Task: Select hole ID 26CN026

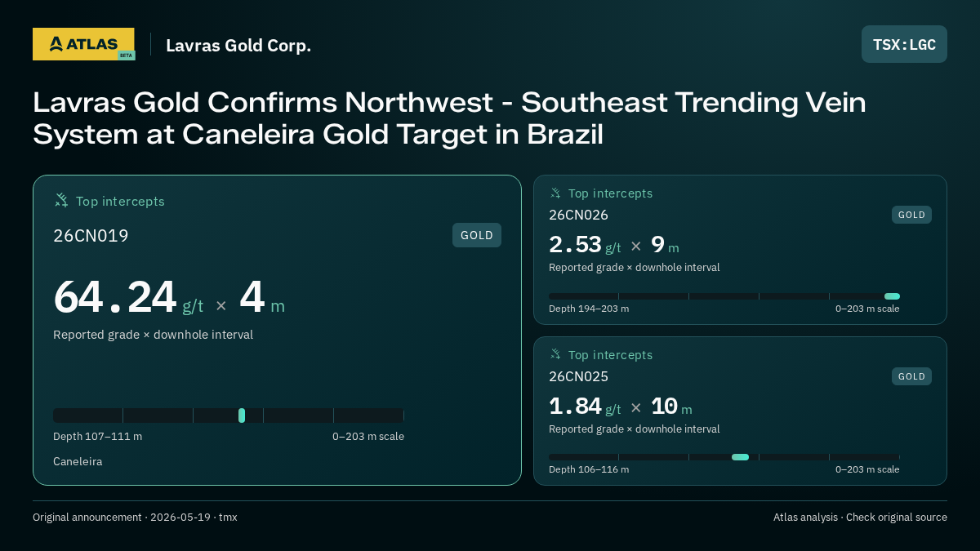Action: click(x=578, y=215)
